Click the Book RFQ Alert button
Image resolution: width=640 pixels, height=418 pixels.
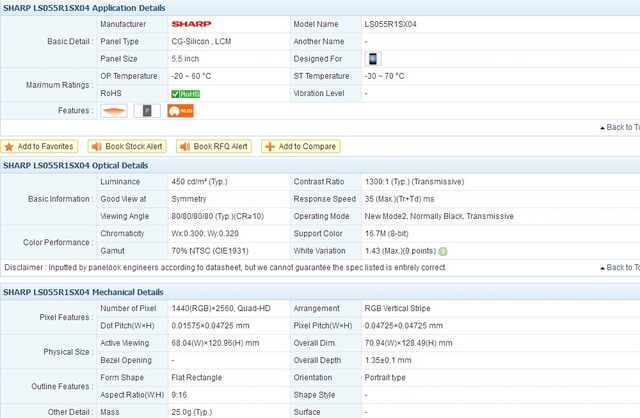pyautogui.click(x=214, y=147)
